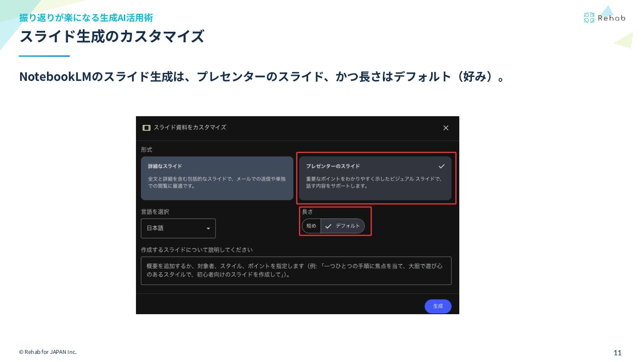Click the page number 11
This screenshot has width=644, height=362.
pyautogui.click(x=618, y=353)
